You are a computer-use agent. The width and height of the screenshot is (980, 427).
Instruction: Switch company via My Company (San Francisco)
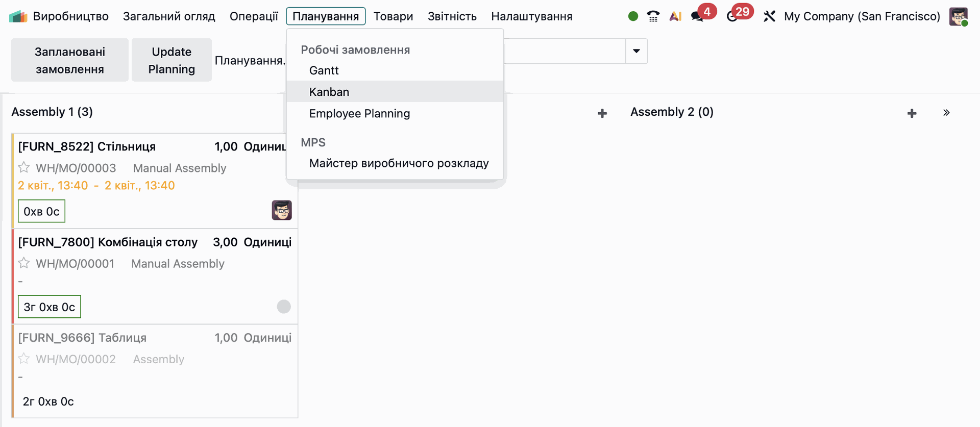coord(862,16)
